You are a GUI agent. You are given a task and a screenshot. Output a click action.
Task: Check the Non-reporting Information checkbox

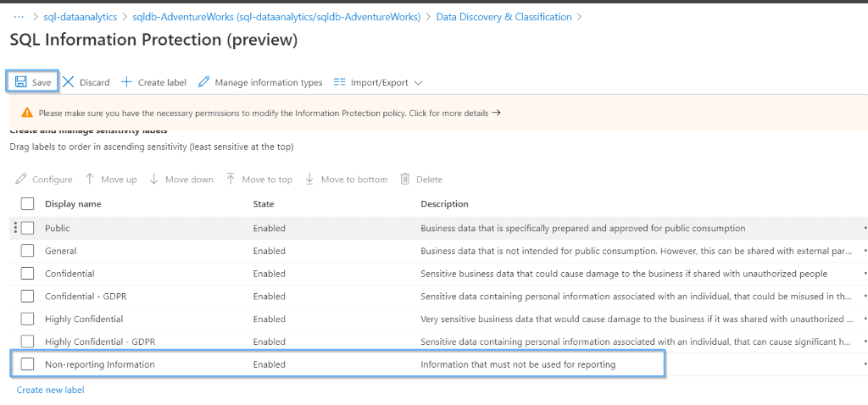coord(27,364)
